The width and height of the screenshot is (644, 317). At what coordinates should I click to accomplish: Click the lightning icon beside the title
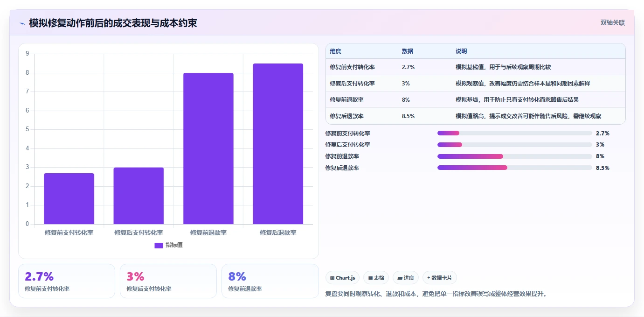(22, 23)
